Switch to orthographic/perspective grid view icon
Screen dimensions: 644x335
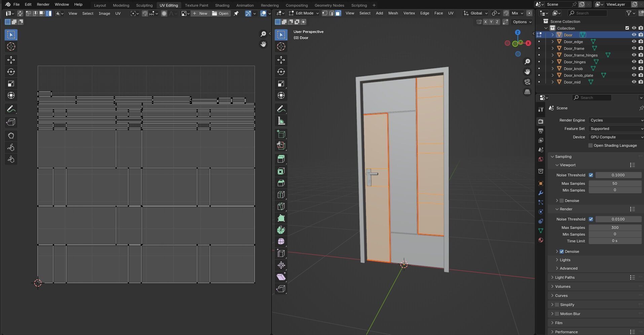(x=527, y=92)
